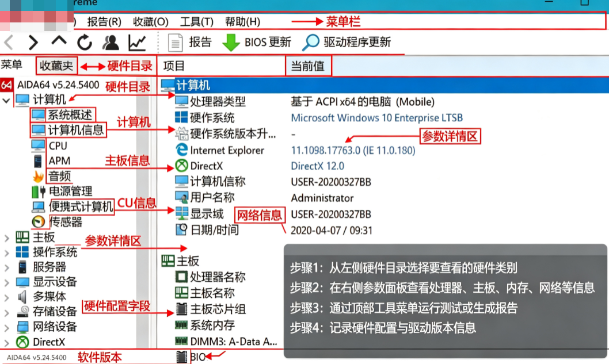Go forward with the right arrow icon

tap(33, 43)
